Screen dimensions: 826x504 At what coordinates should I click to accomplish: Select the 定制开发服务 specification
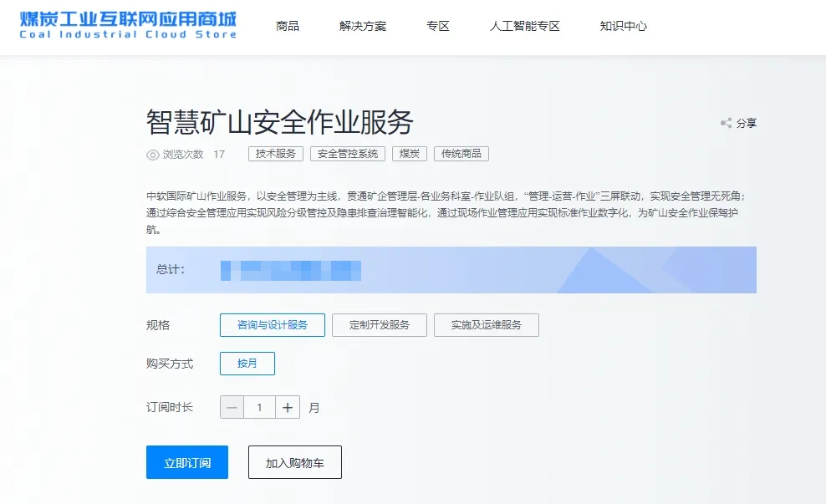coord(380,325)
